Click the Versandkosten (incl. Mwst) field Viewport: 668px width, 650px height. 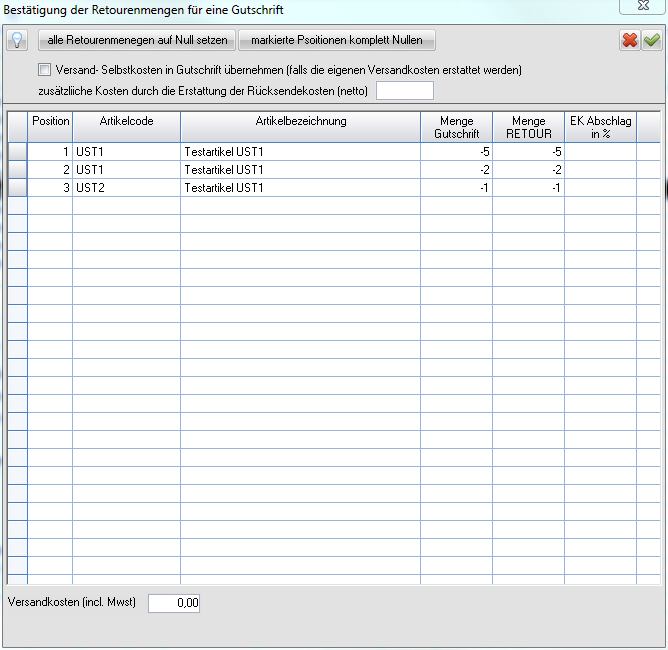coord(174,603)
